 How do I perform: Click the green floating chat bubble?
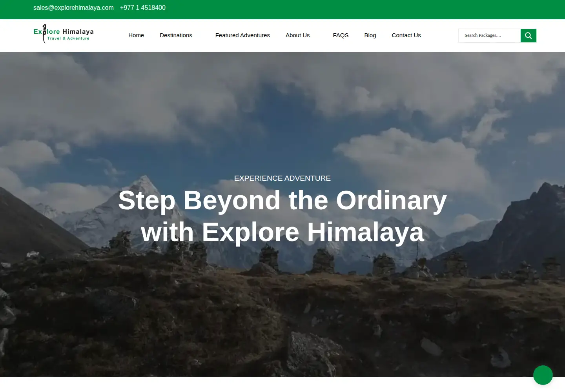point(543,375)
